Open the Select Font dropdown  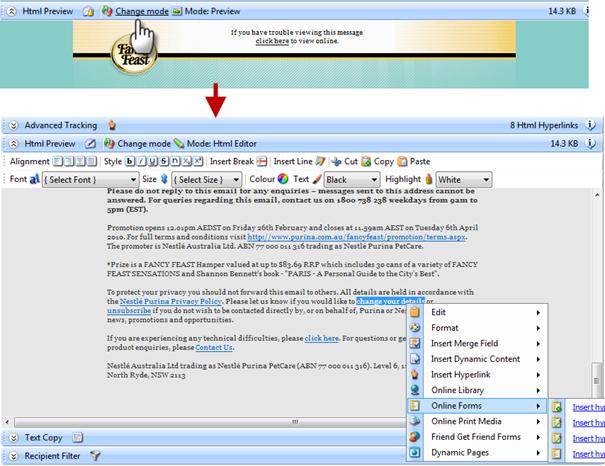[90, 180]
